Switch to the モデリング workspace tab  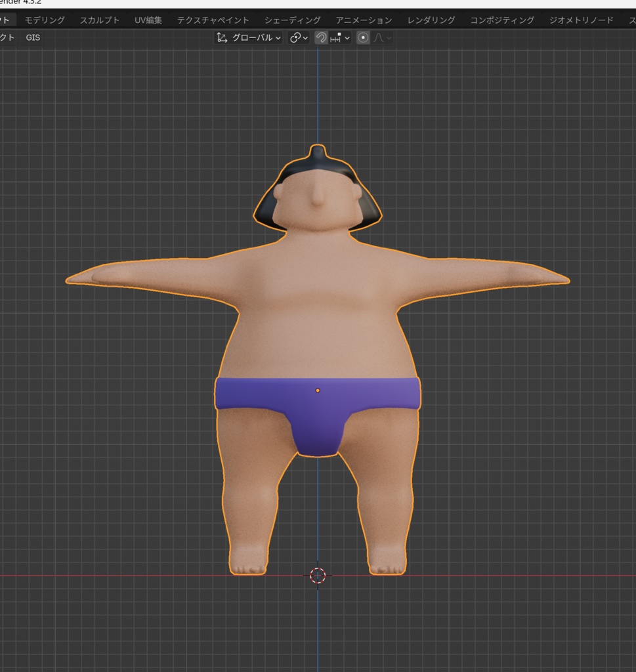(x=45, y=20)
